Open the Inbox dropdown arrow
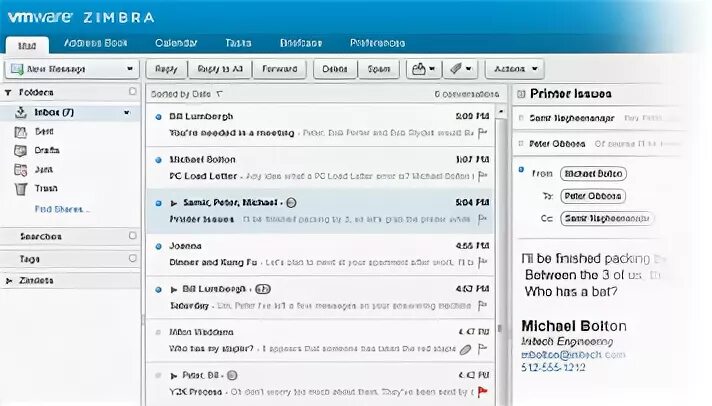Screen dimensions: 712x406 (x=127, y=112)
